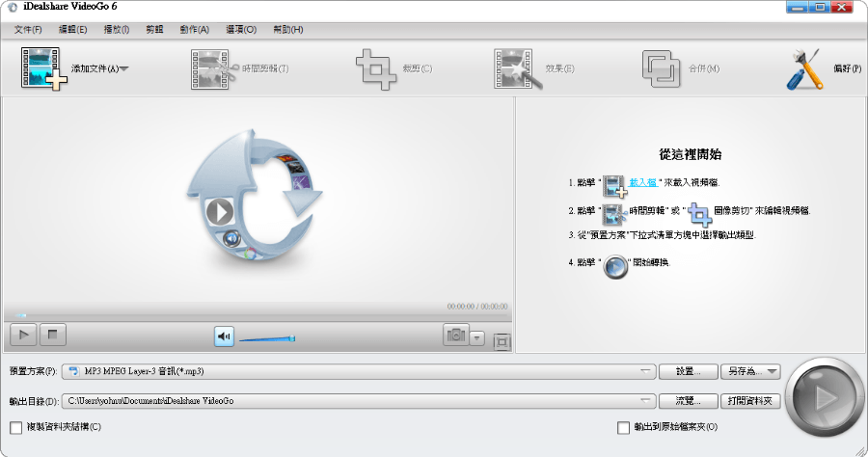Viewport: 868px width, 457px height.
Task: Open Preferences (偏好) wrench and screwdriver icon
Action: [x=805, y=68]
